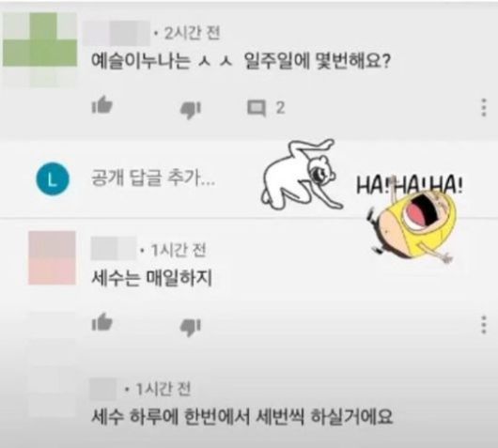Open more options for the top comment
The image size is (498, 448).
coord(483,107)
